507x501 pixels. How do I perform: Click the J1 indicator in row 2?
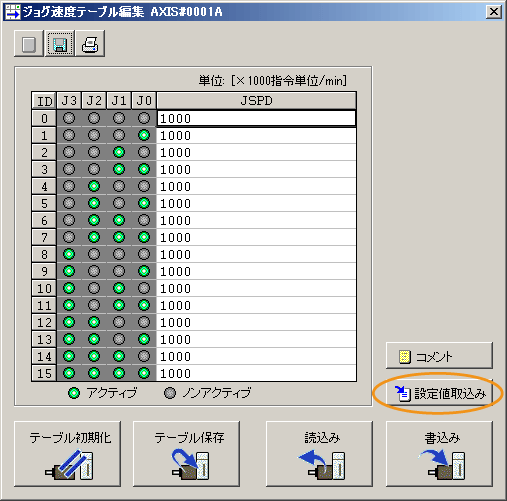tap(119, 152)
